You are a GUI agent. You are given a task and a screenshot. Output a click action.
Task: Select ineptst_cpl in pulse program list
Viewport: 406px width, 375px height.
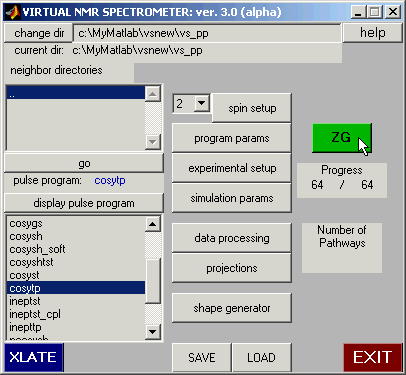(x=76, y=314)
